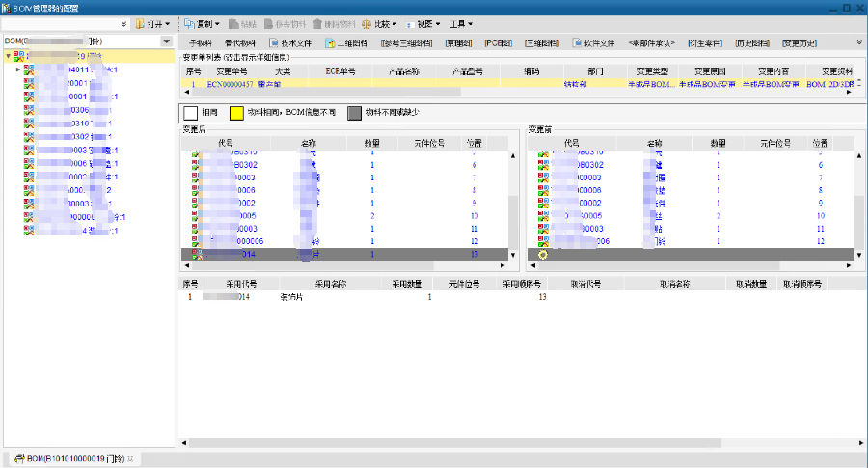This screenshot has height=468, width=868.
Task: Click the row icon of 000006 in 变更后 list
Action: [196, 241]
